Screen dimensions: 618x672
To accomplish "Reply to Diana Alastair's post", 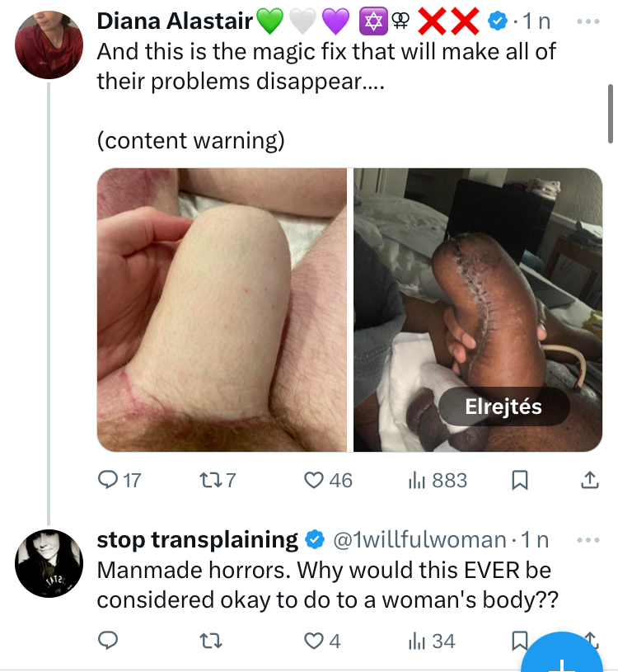I will click(109, 480).
